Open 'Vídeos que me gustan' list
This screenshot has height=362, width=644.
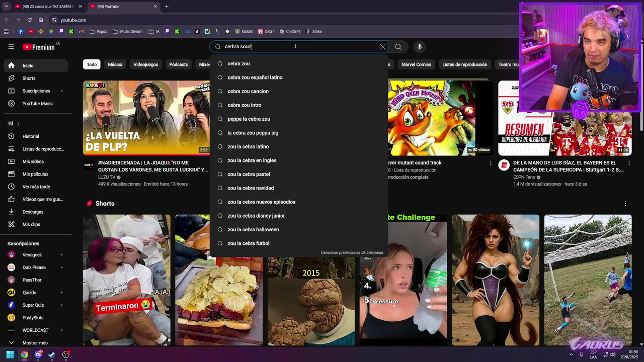coord(36,199)
